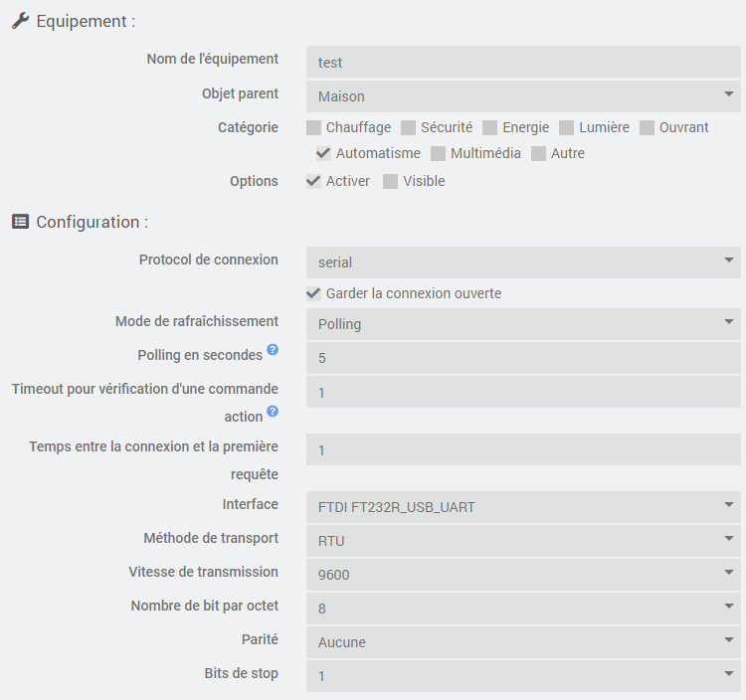Viewport: 746px width, 700px height.
Task: Click the Nom de l'équipement field
Action: (x=523, y=62)
